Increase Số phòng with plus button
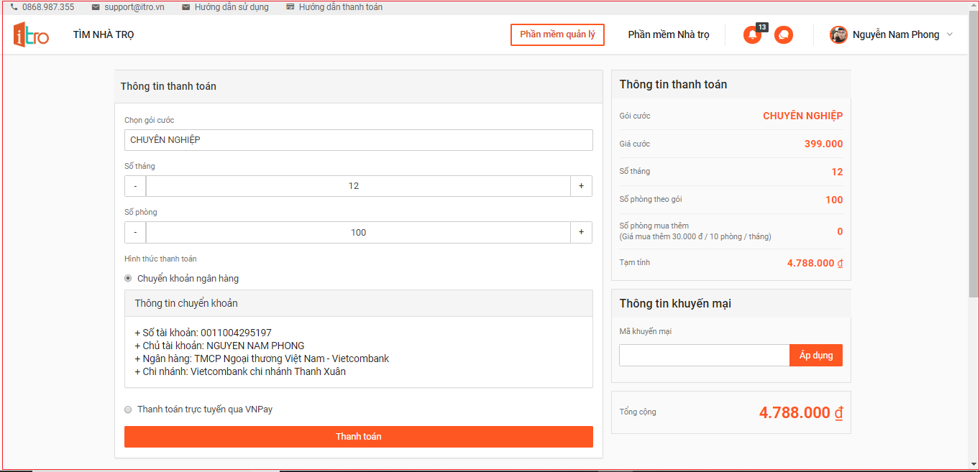 (581, 232)
